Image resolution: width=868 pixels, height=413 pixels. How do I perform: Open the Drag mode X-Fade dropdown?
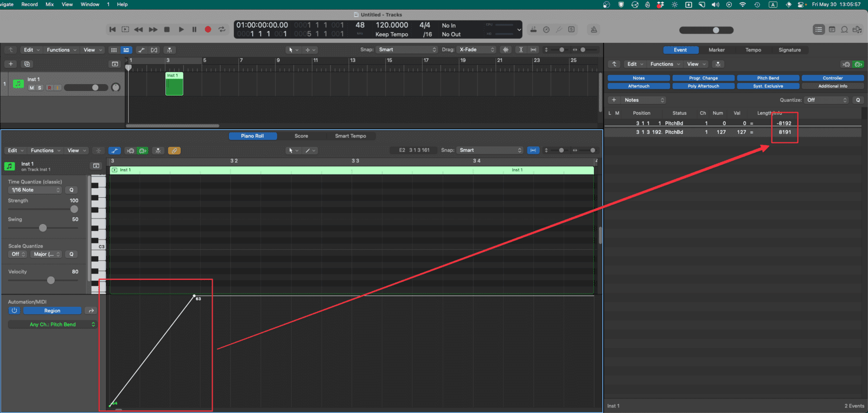(476, 50)
